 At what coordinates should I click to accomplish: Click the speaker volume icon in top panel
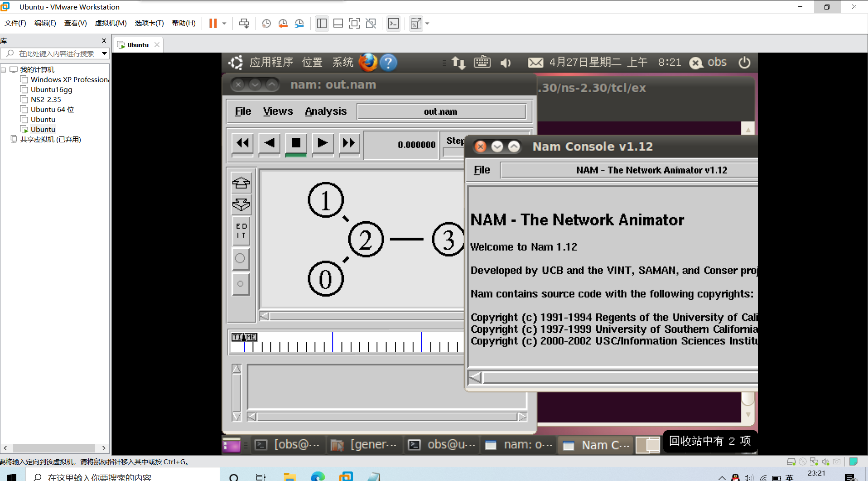click(506, 63)
